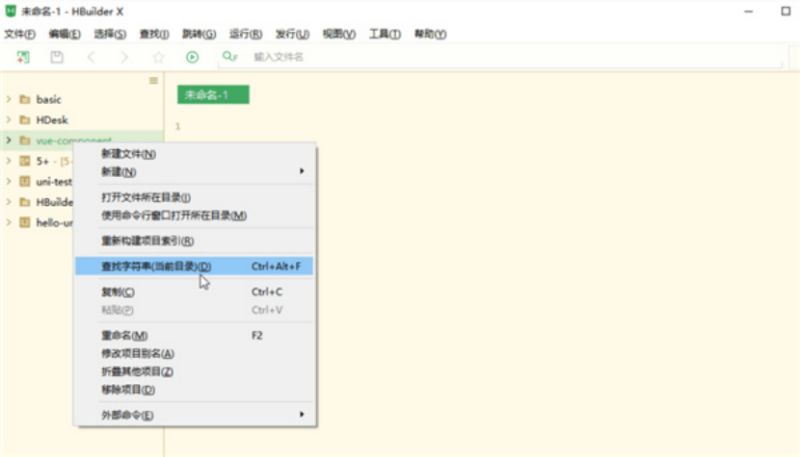Open the 工具(T) menu
Viewport: 800px width, 457px height.
pyautogui.click(x=385, y=34)
